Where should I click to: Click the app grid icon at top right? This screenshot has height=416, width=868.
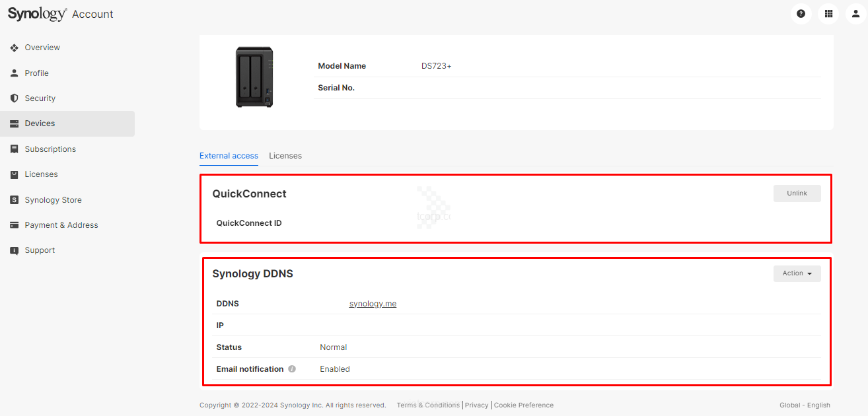tap(828, 13)
